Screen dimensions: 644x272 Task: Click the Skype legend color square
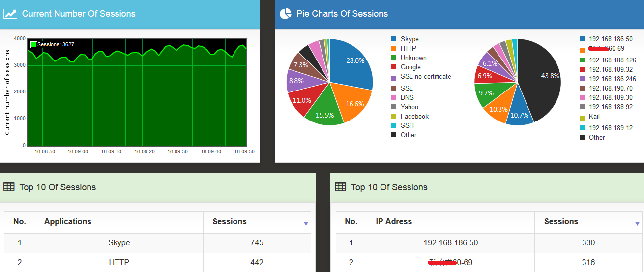click(x=394, y=39)
